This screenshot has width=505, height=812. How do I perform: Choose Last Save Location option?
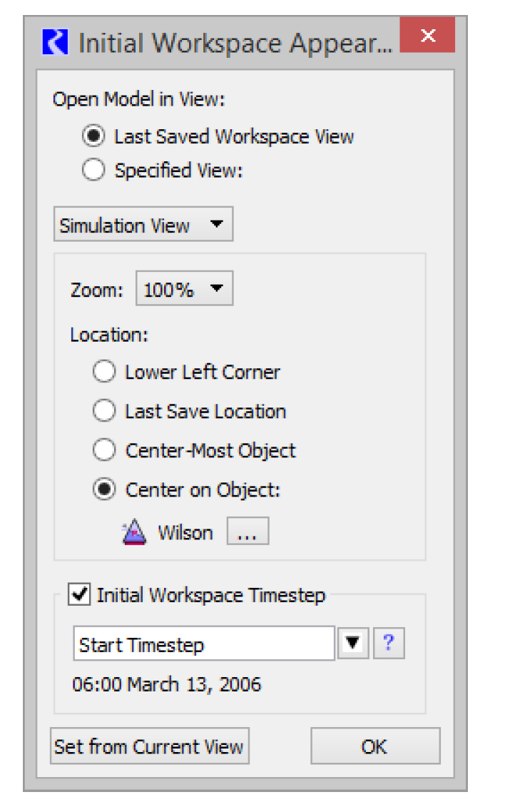pos(104,411)
